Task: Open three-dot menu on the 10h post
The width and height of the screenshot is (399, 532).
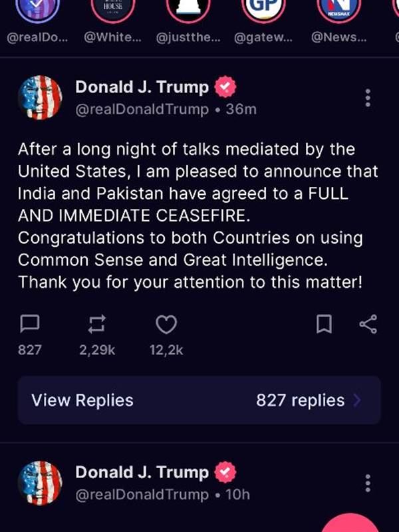Action: click(x=368, y=483)
